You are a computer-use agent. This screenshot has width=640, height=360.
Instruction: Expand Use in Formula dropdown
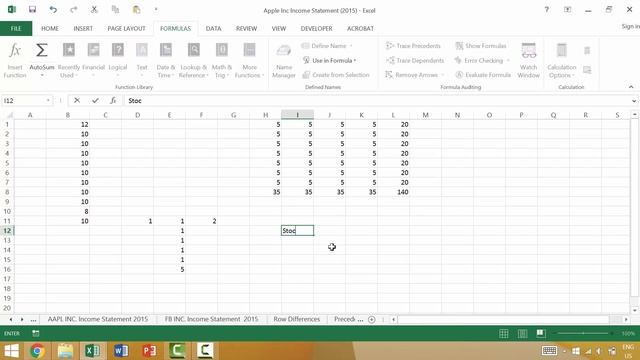tap(355, 60)
